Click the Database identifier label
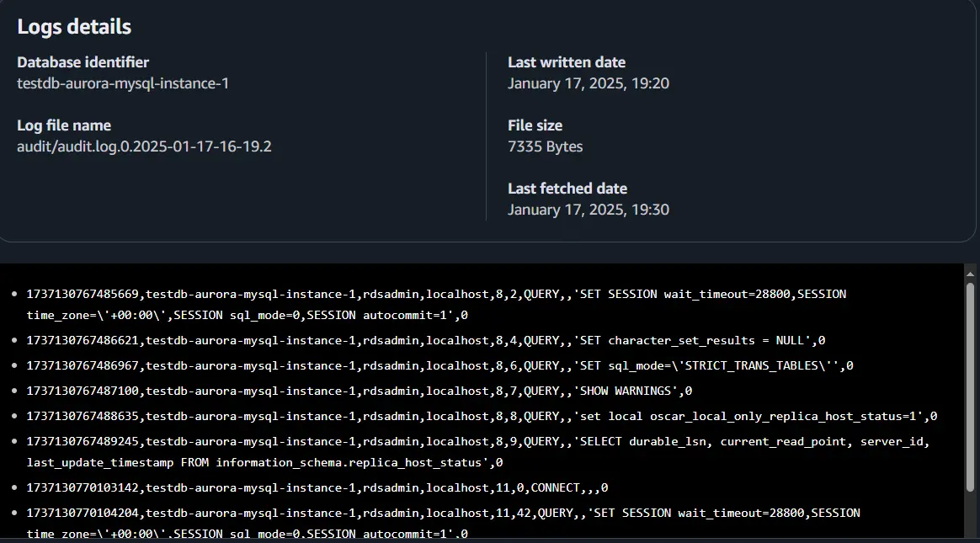 point(83,62)
